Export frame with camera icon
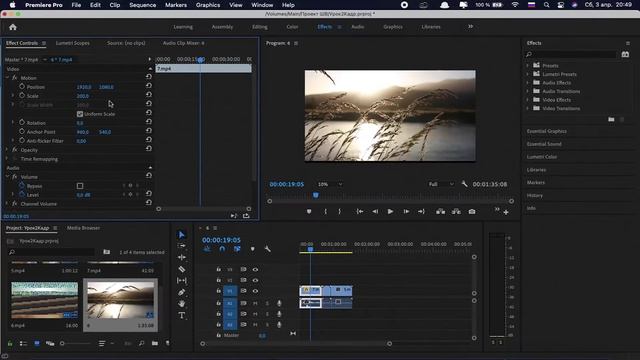Image resolution: width=640 pixels, height=360 pixels. point(472,211)
